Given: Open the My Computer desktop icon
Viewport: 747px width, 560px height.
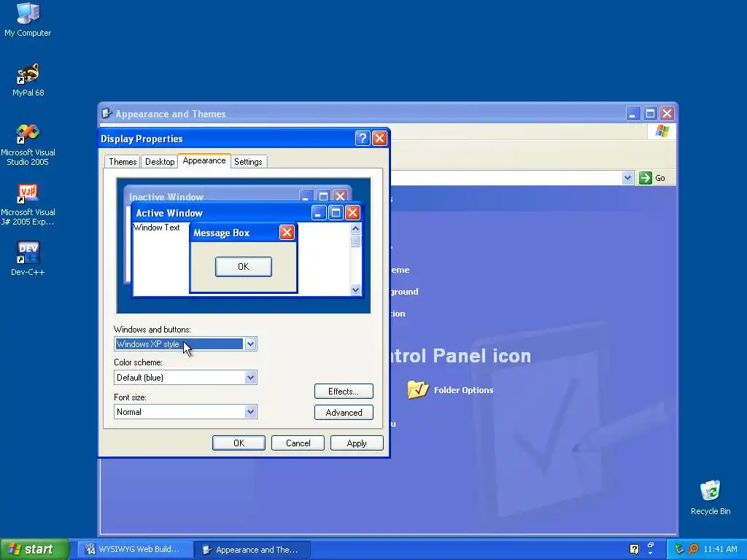Looking at the screenshot, I should coord(28,19).
